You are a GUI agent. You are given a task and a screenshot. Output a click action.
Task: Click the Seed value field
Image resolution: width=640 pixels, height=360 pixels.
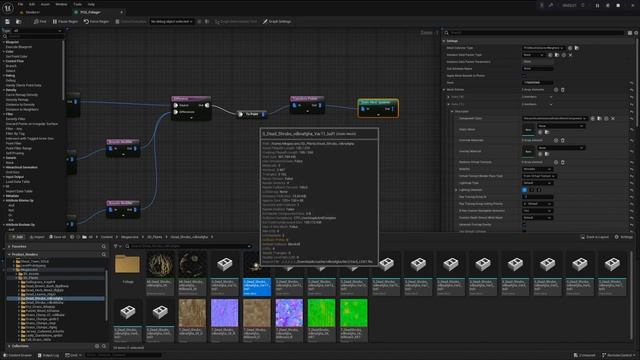[538, 82]
